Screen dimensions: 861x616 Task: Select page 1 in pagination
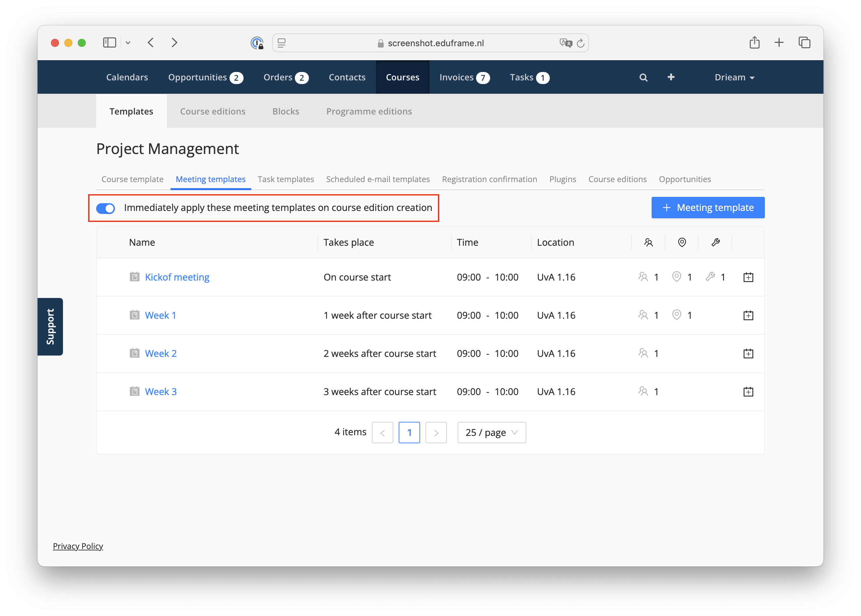[409, 433]
